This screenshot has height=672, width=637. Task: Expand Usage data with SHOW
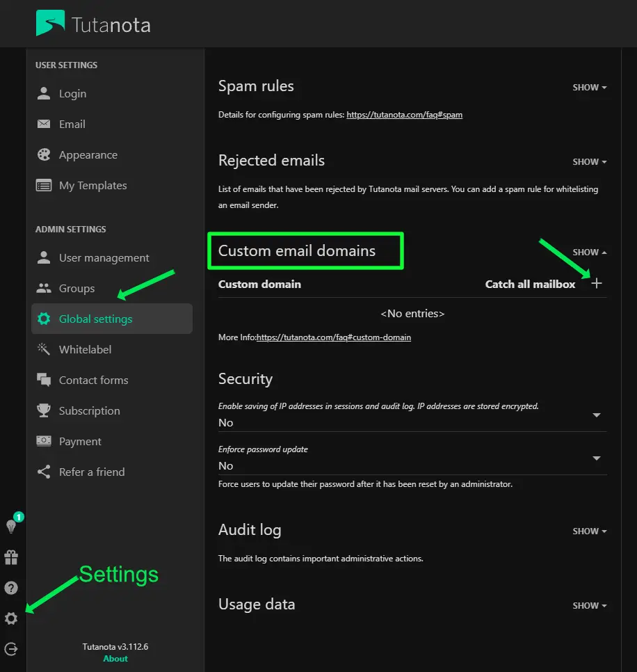click(590, 606)
